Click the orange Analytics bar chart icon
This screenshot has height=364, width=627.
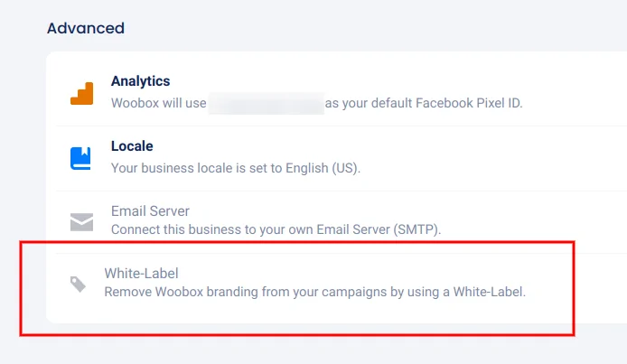(x=81, y=93)
